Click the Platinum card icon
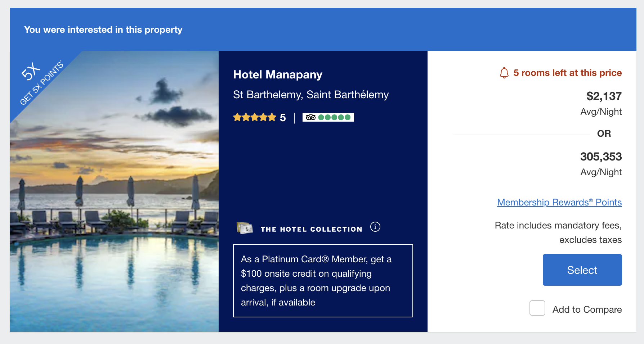 245,228
